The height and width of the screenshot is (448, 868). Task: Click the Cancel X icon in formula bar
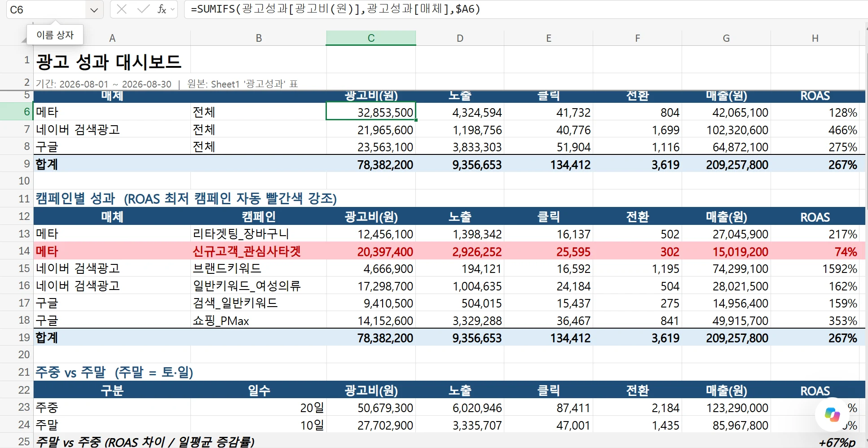121,9
